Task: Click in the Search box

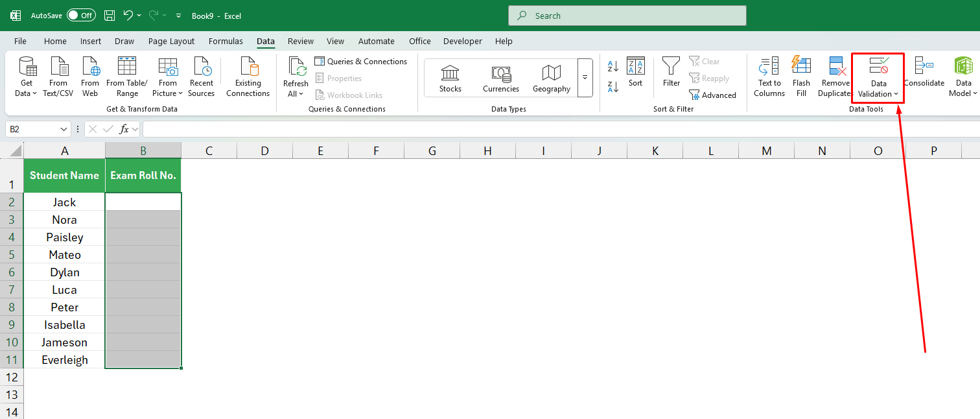Action: (627, 16)
